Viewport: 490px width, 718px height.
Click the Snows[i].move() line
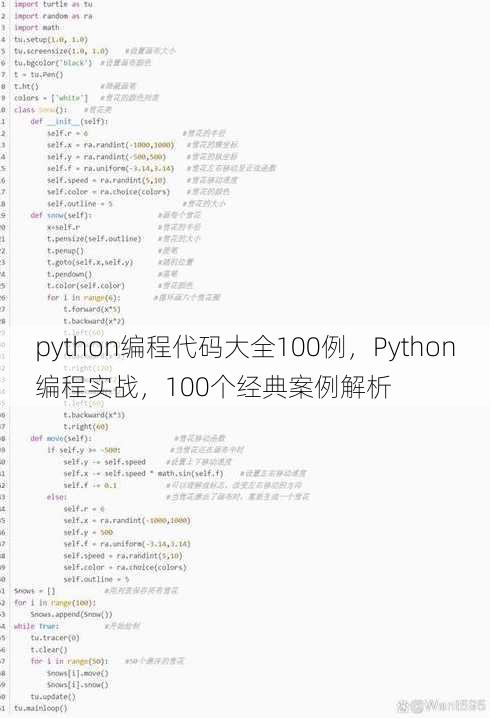pos(77,674)
